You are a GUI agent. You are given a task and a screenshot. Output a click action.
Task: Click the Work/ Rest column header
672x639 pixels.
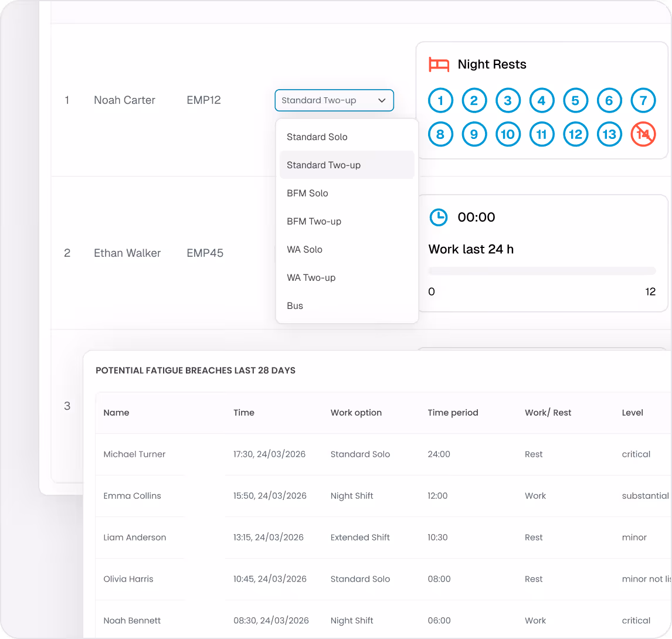(x=548, y=413)
